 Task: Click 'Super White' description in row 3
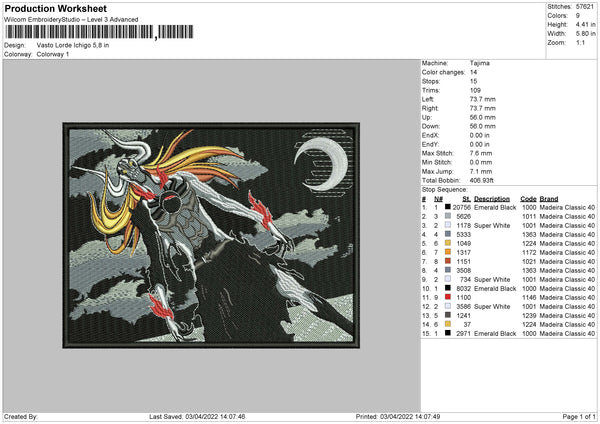492,225
